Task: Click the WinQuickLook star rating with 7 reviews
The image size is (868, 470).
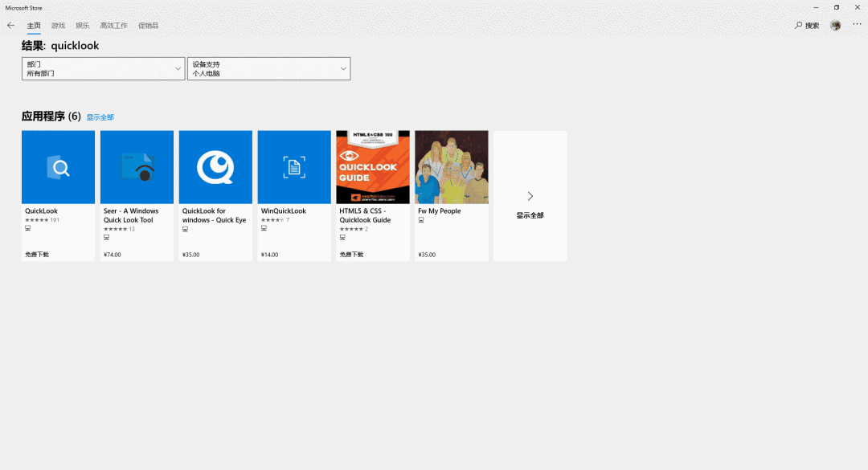Action: (275, 220)
